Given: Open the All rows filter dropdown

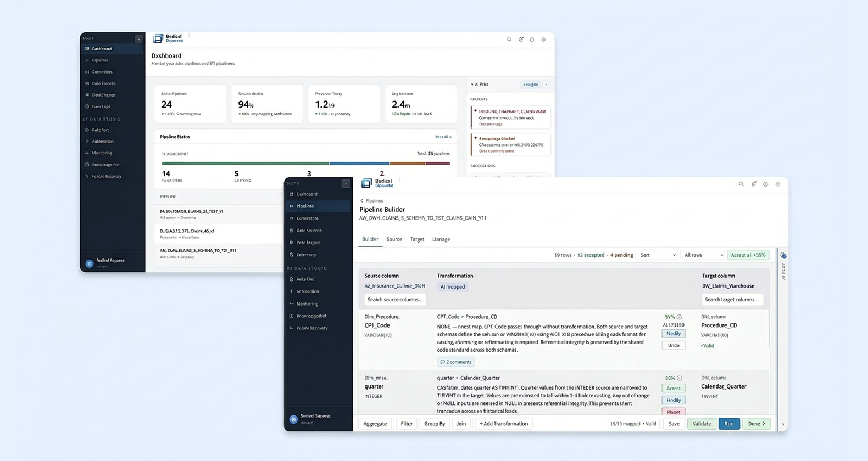Looking at the screenshot, I should coord(703,255).
